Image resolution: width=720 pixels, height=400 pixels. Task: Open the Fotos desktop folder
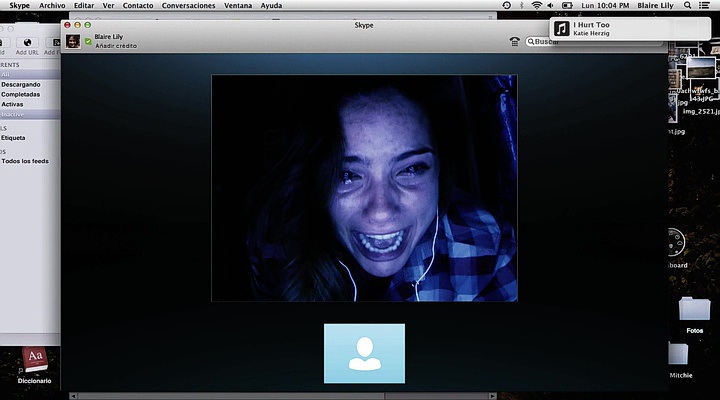[x=694, y=315]
